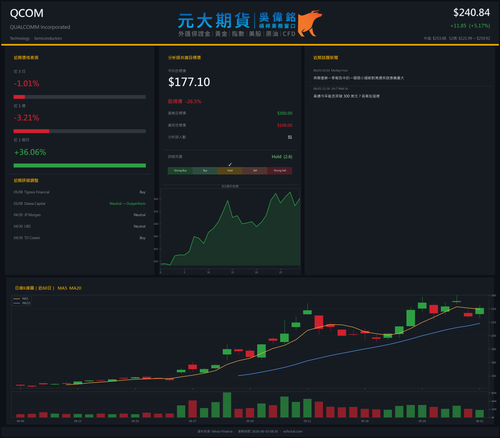Viewport: 500px width, 438px height.
Task: Click the tallest green volume bar
Action: pyautogui.click(x=227, y=405)
